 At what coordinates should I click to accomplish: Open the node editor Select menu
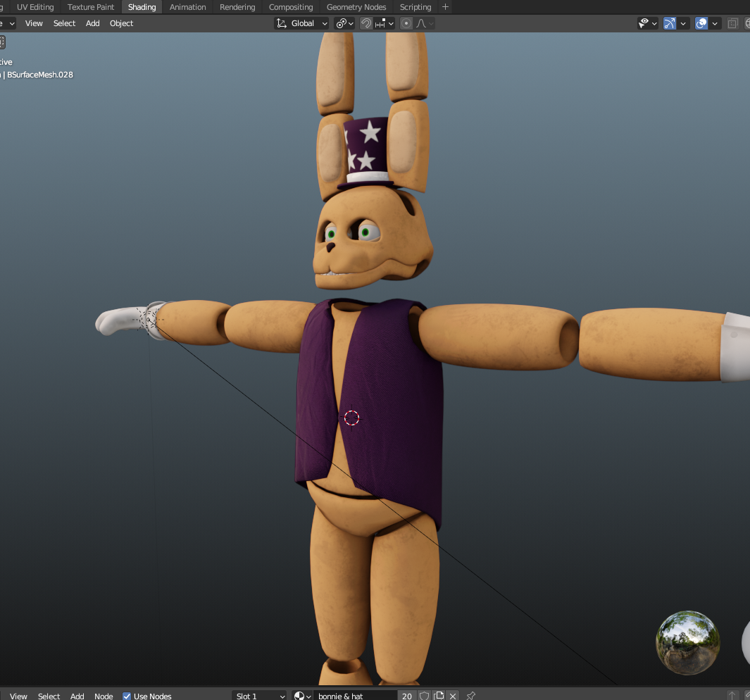tap(49, 696)
